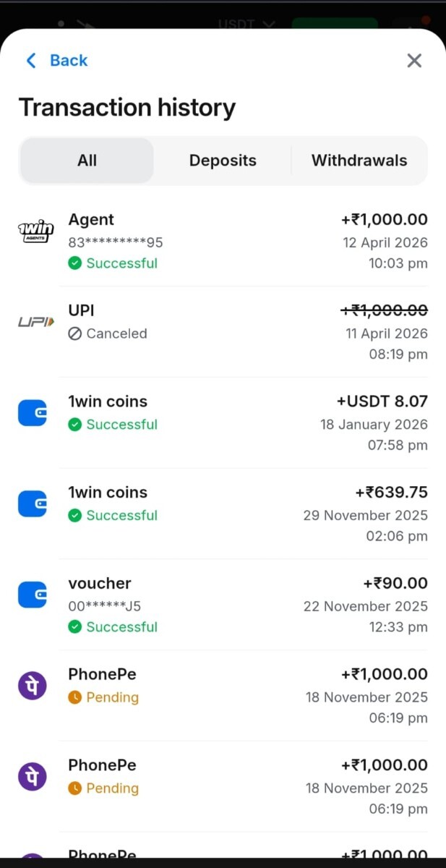Click the first PhonePe logo icon
The height and width of the screenshot is (868, 446).
(x=33, y=685)
